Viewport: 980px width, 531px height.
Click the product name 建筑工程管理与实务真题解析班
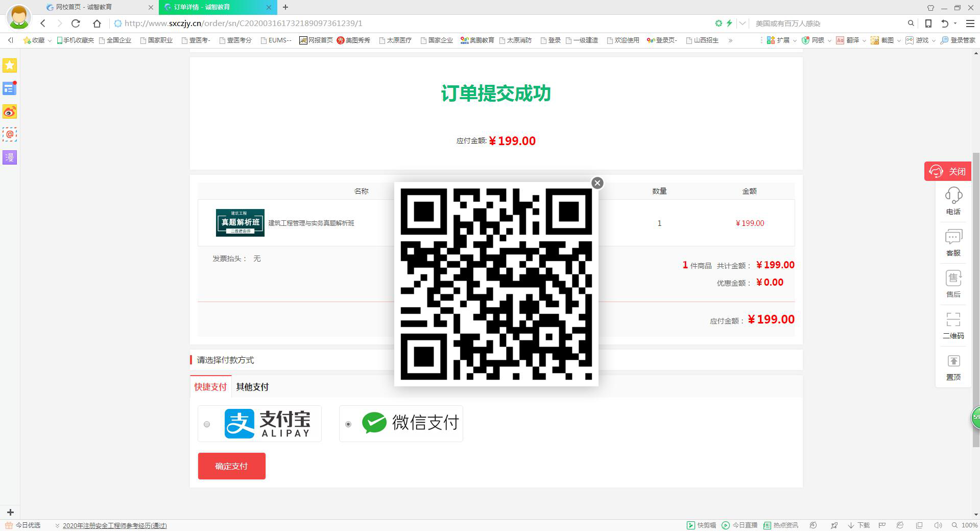[x=311, y=223]
